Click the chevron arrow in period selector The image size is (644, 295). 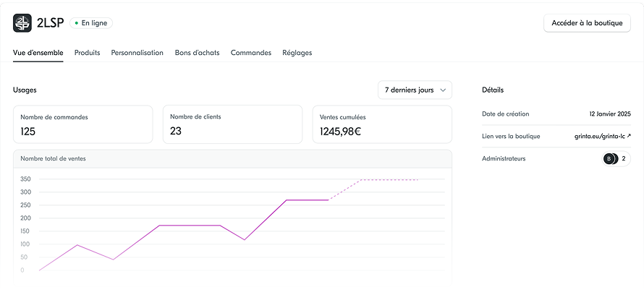coord(442,90)
